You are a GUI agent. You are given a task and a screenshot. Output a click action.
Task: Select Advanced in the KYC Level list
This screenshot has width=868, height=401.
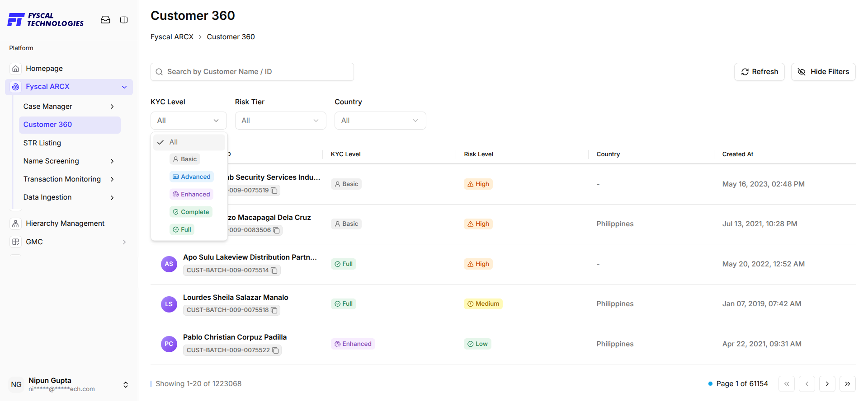pos(192,177)
